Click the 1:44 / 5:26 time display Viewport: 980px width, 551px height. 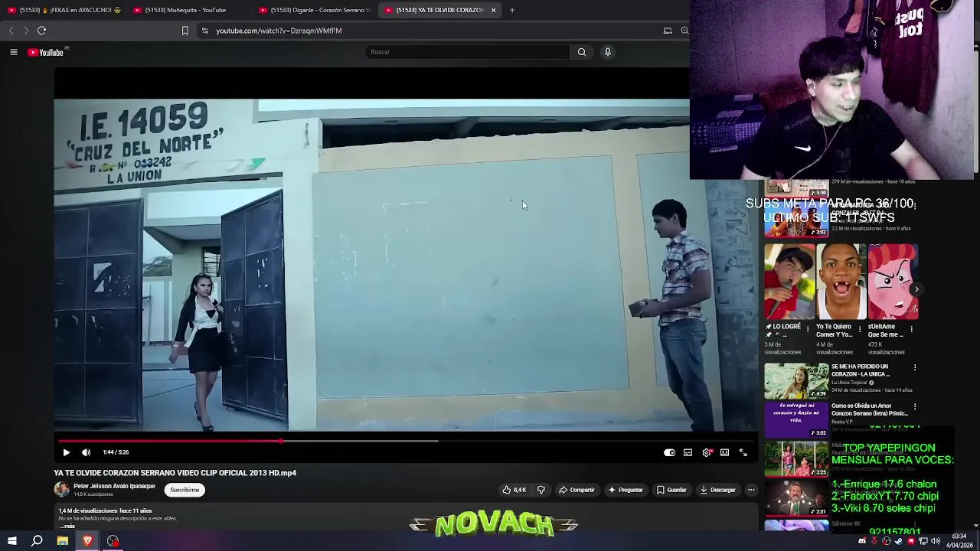click(x=116, y=452)
